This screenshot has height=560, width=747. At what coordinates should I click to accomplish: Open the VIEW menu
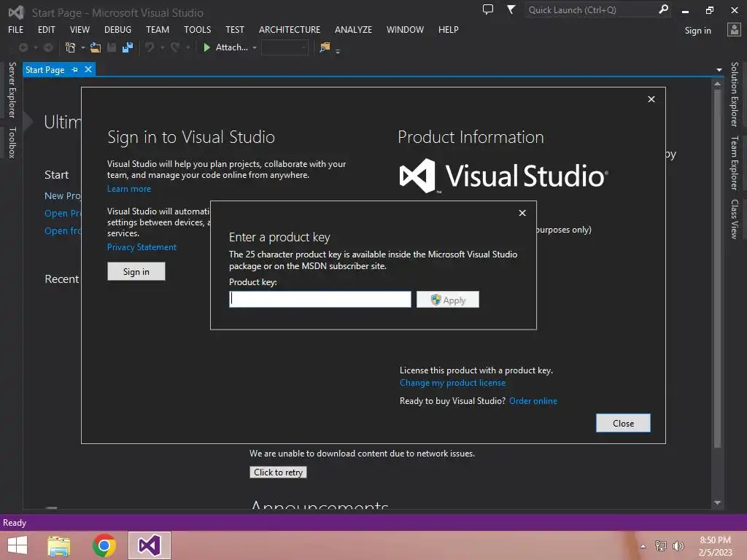(80, 29)
